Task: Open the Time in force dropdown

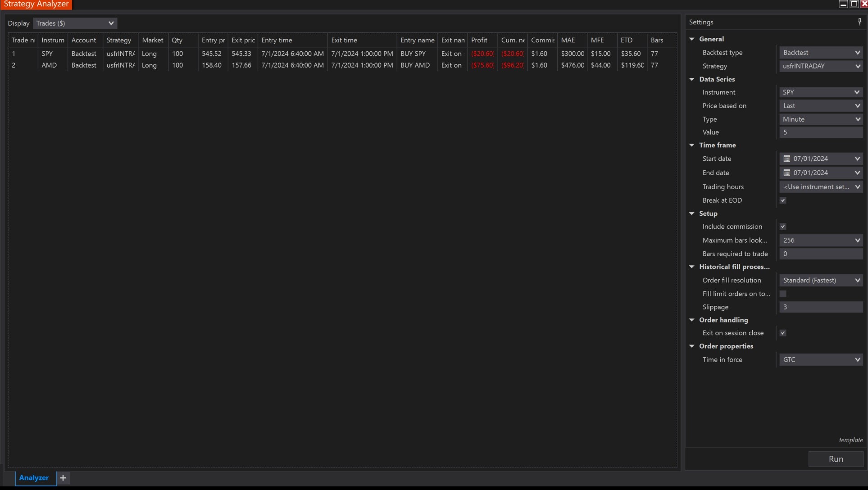Action: tap(821, 359)
